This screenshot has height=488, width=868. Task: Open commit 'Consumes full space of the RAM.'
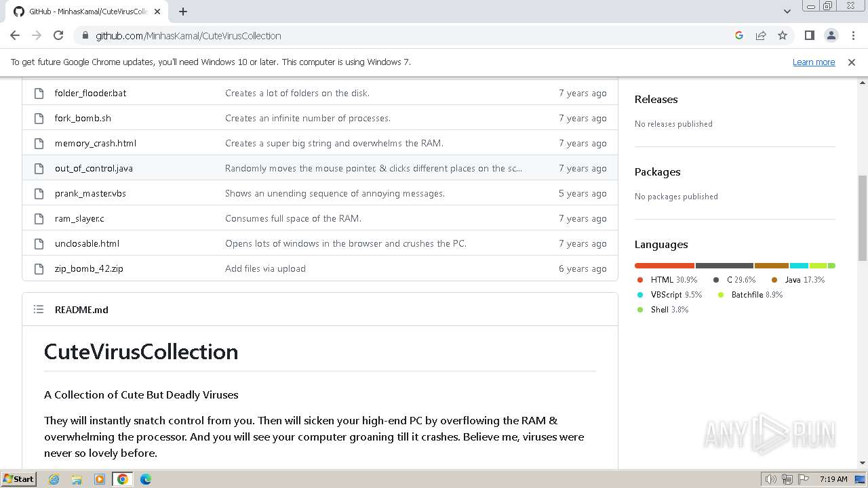click(293, 218)
